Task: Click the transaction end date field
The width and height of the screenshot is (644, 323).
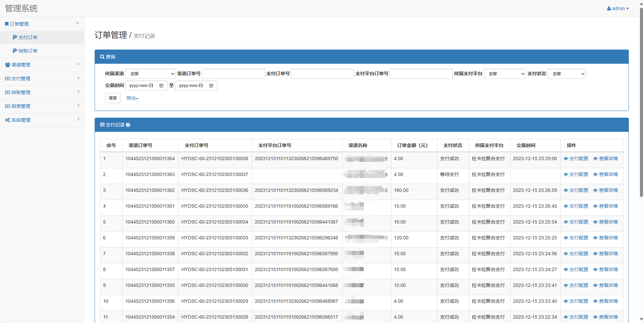Action: [x=196, y=86]
